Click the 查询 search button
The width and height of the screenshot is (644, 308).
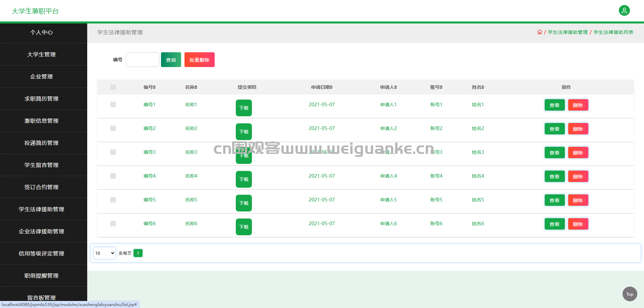(x=171, y=60)
